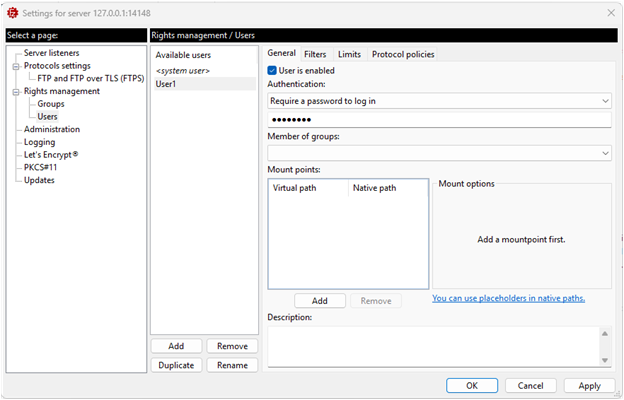Select User1 in available users list
This screenshot has width=624, height=400.
(x=167, y=84)
